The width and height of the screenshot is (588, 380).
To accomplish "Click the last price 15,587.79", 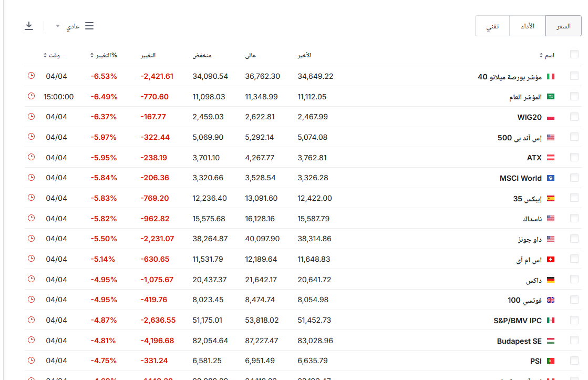I will click(x=314, y=218).
